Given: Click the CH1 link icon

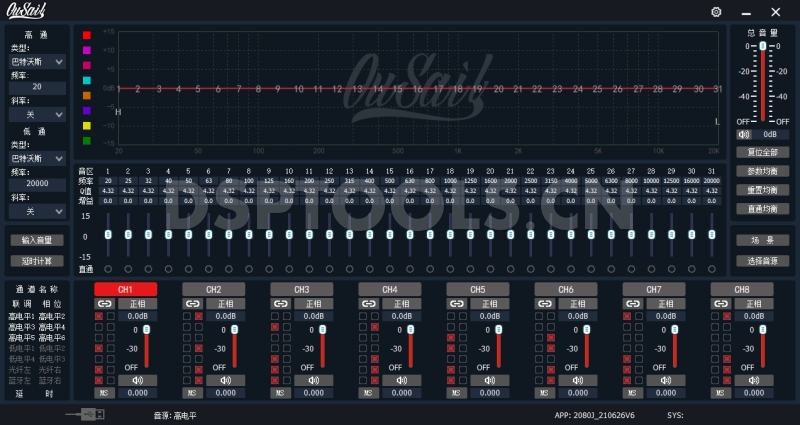Looking at the screenshot, I should pyautogui.click(x=102, y=303).
